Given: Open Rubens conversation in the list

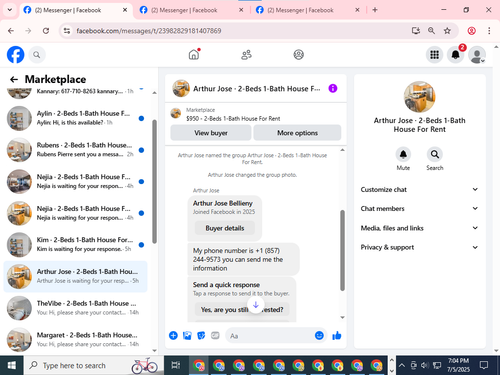Looking at the screenshot, I should (x=75, y=150).
